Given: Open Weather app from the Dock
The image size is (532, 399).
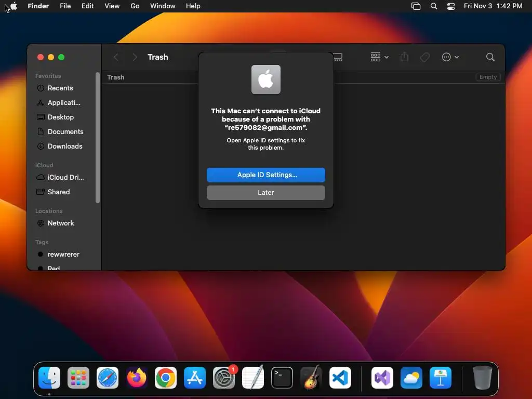Looking at the screenshot, I should coord(411,378).
